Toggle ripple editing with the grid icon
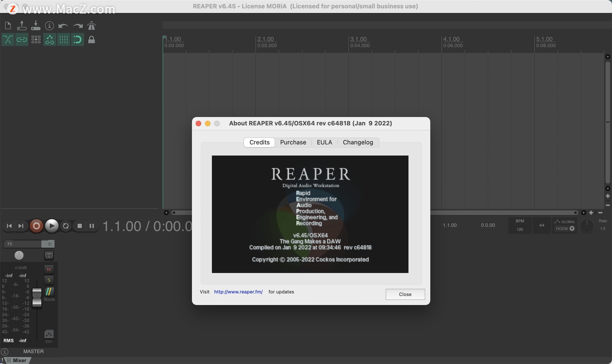 pos(36,39)
